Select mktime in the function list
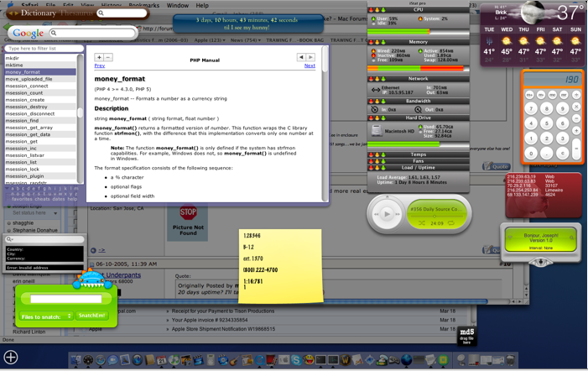Viewport: 588px width, 371px height. (40, 65)
